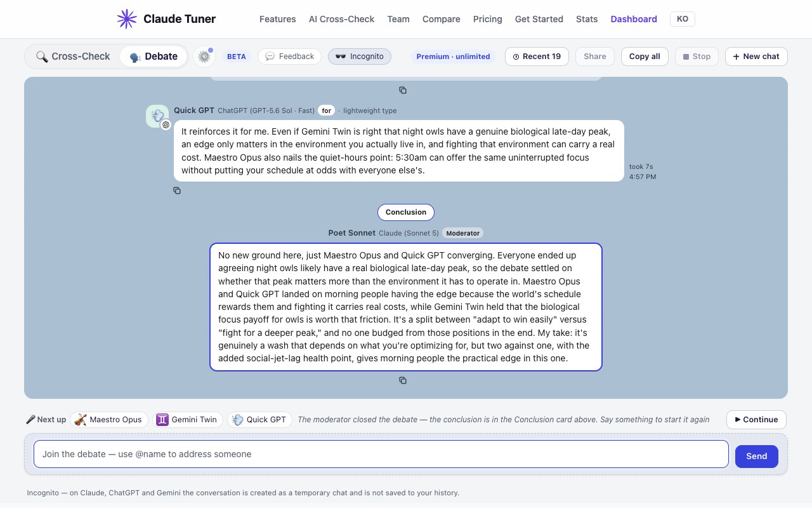Open the Dashboard link
Viewport: 812px width, 508px height.
634,19
